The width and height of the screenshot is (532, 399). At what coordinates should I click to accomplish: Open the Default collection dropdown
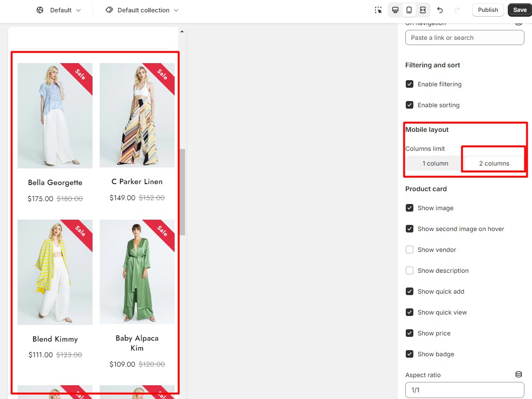click(142, 10)
